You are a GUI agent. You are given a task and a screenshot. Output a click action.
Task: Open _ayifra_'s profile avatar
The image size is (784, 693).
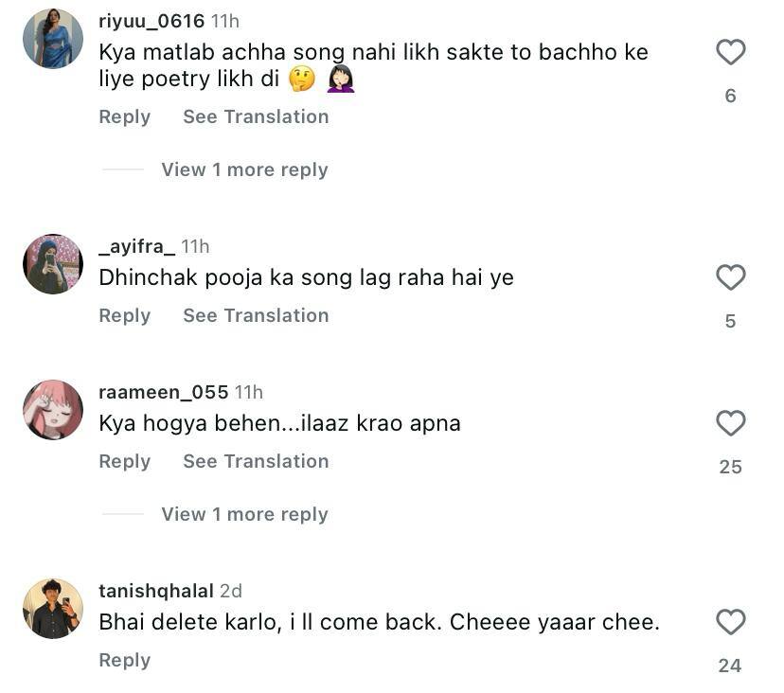click(x=53, y=264)
